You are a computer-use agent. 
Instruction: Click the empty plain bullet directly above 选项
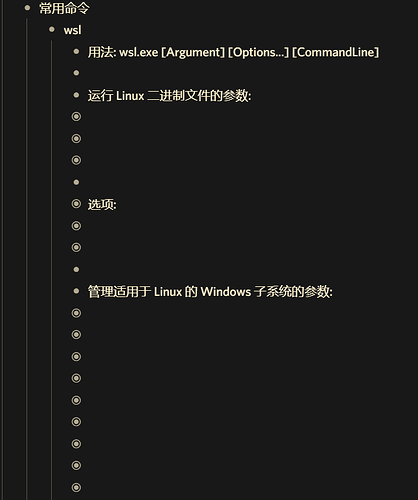click(x=76, y=182)
